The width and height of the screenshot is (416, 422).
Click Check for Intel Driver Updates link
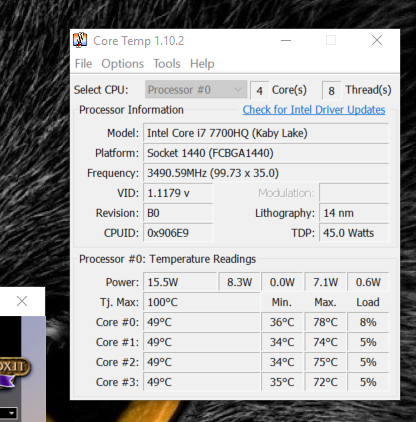(x=314, y=110)
